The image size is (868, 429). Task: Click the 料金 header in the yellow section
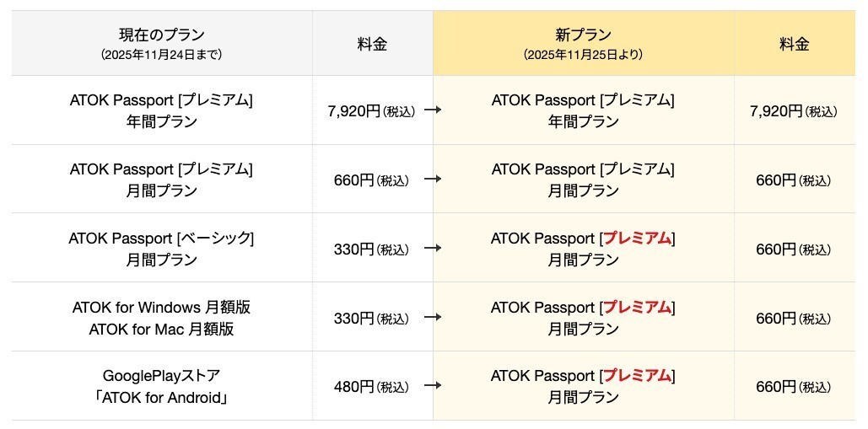click(794, 44)
